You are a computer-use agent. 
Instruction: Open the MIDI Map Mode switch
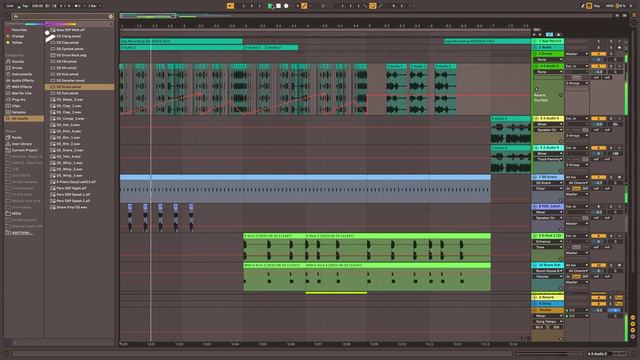pos(610,6)
